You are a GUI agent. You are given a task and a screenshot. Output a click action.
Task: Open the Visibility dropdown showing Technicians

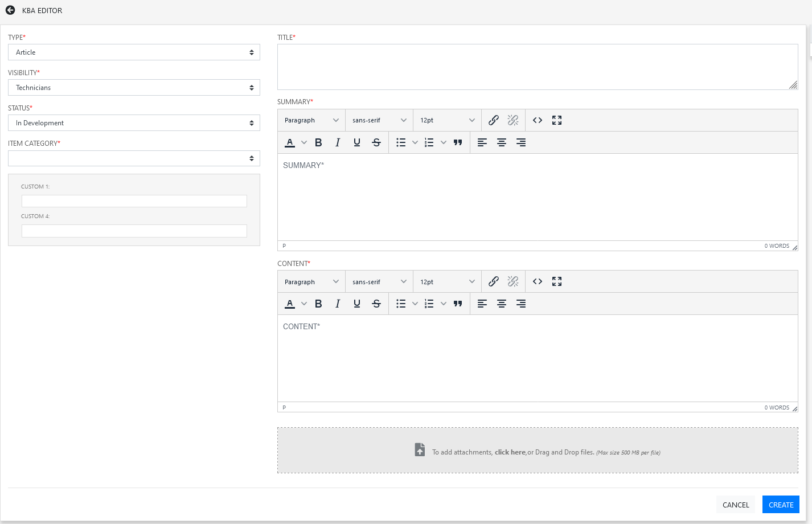(134, 88)
